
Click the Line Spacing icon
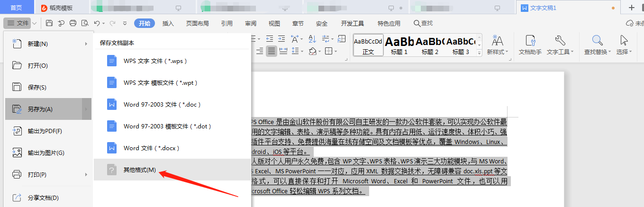[x=295, y=51]
